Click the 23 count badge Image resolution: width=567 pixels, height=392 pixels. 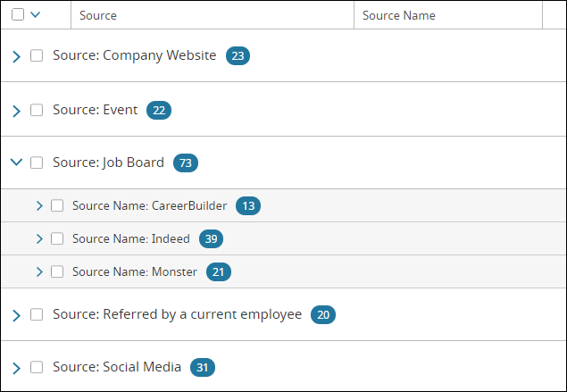click(x=238, y=55)
